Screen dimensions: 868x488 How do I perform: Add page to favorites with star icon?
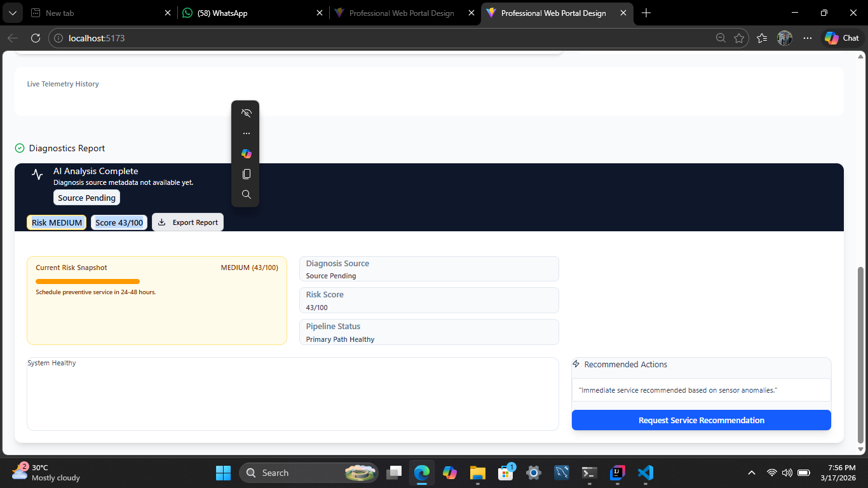(739, 38)
